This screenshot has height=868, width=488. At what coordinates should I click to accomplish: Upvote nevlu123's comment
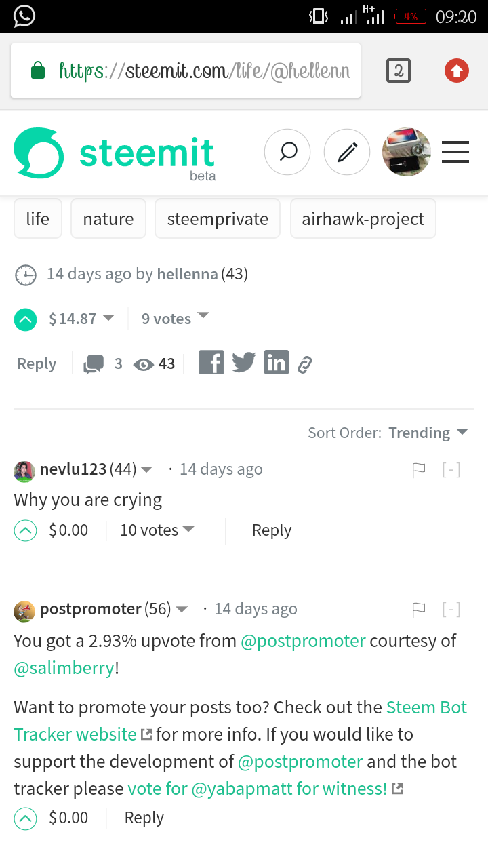(x=25, y=530)
